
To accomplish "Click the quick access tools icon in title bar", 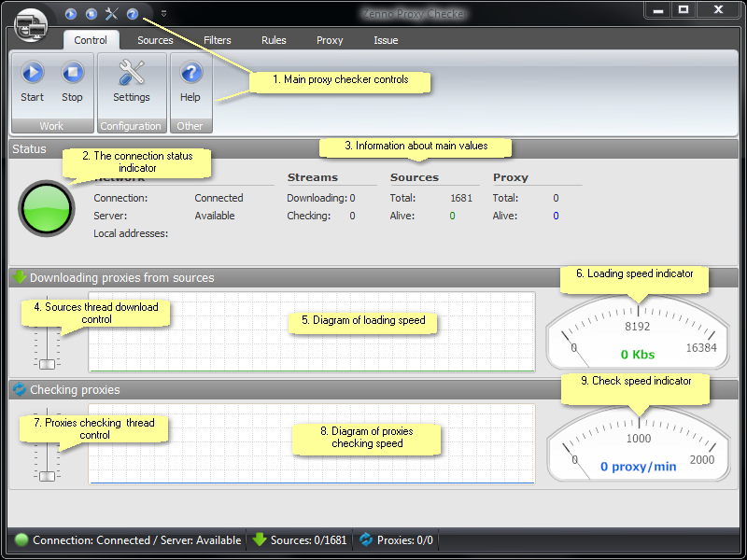I will coord(112,14).
